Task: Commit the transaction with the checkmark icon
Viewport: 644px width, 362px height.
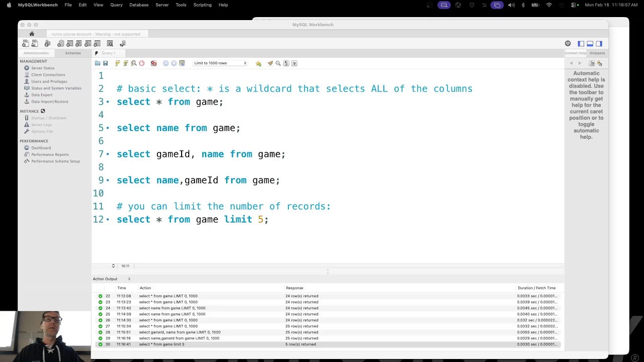Action: (166, 63)
